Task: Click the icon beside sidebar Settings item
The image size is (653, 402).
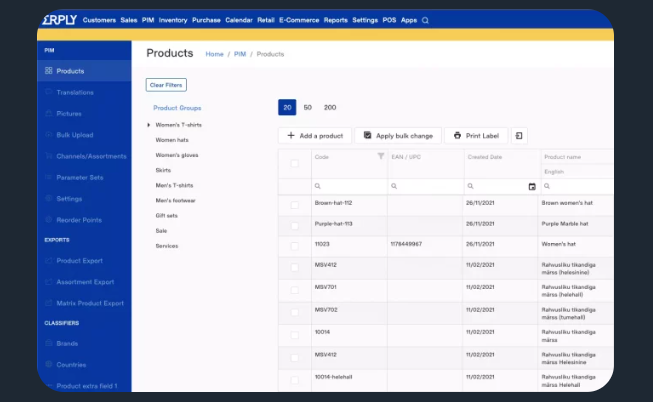Action: pos(48,198)
